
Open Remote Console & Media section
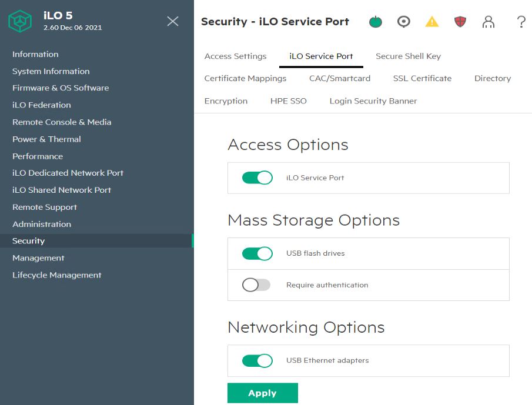[62, 122]
